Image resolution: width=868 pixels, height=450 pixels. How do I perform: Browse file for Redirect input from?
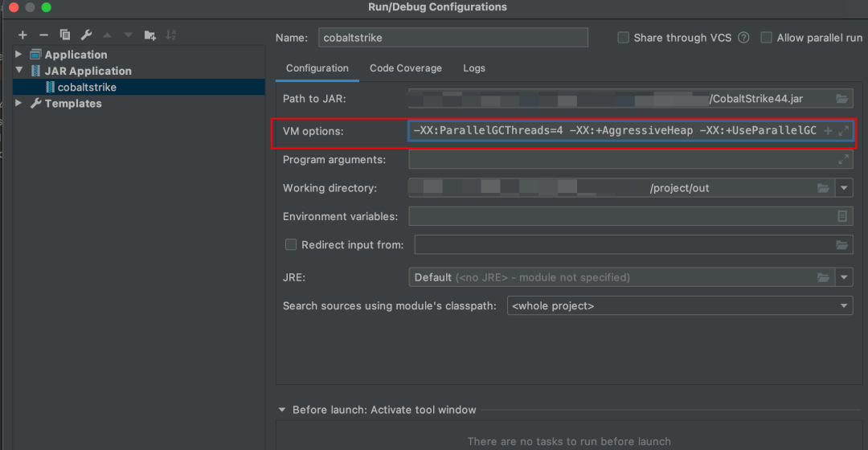point(842,244)
